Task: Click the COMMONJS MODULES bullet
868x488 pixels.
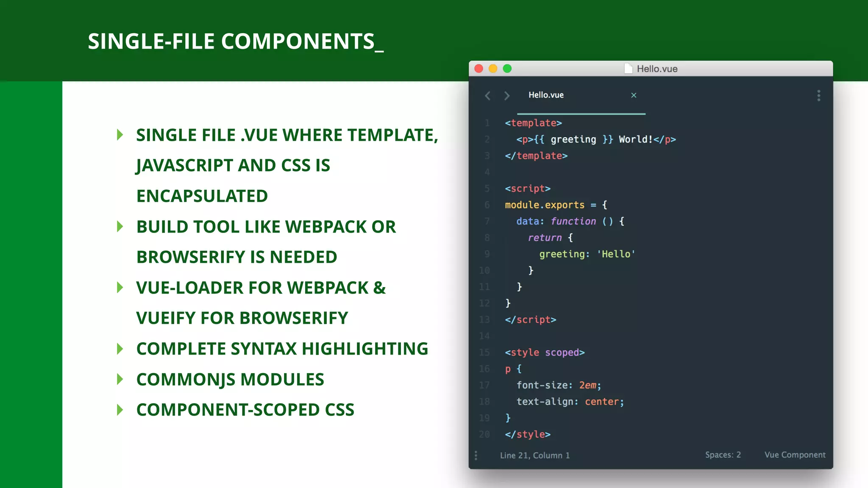Action: click(x=230, y=380)
